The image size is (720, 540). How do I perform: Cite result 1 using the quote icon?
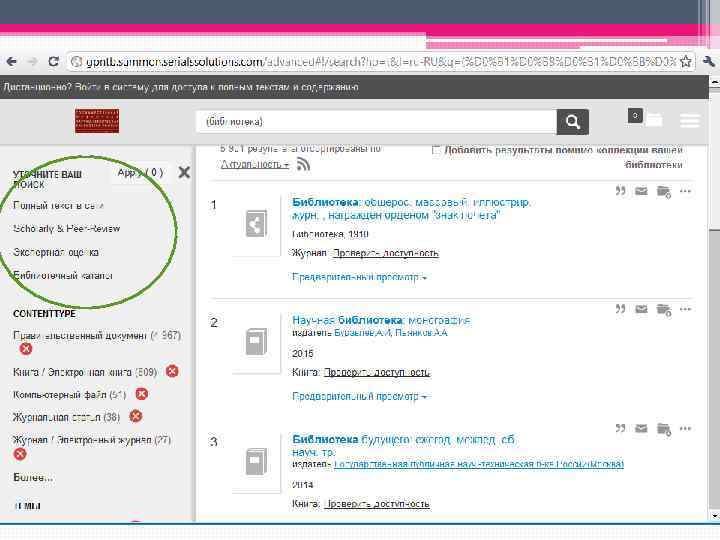pos(620,191)
